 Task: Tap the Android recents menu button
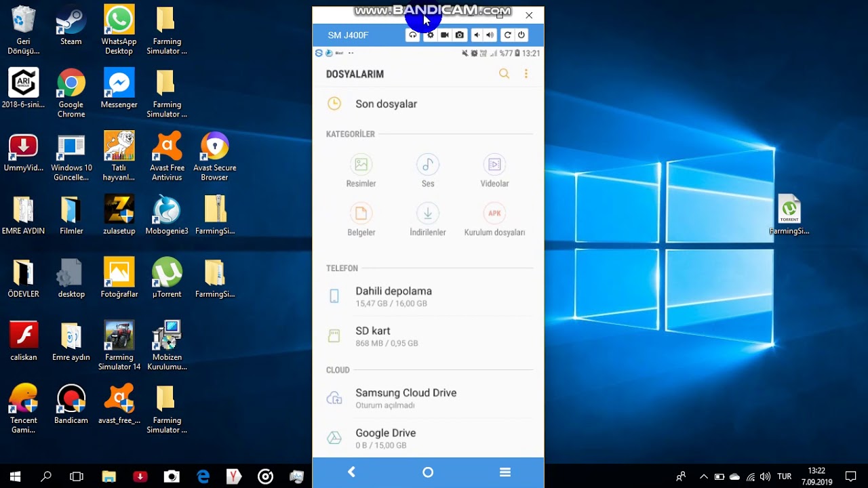click(505, 472)
